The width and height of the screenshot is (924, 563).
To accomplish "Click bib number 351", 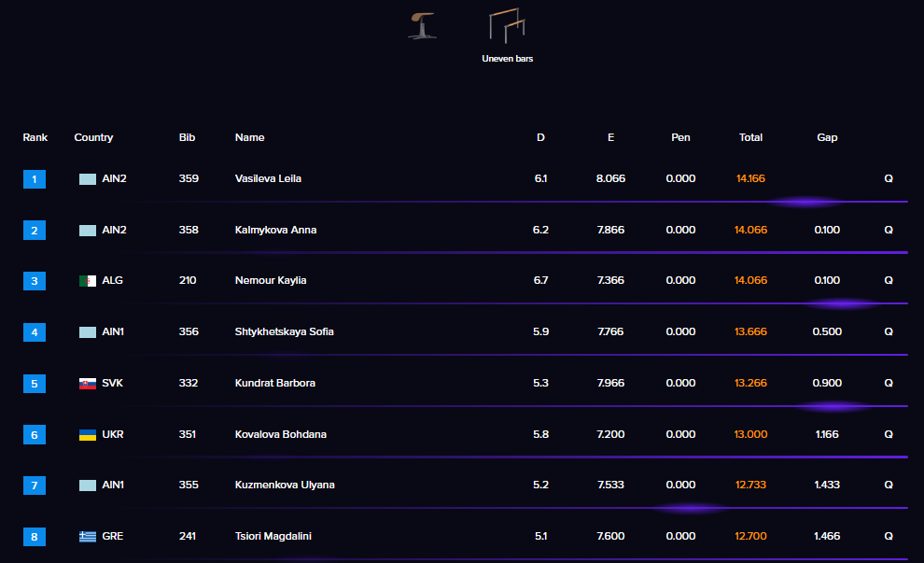I will click(188, 434).
